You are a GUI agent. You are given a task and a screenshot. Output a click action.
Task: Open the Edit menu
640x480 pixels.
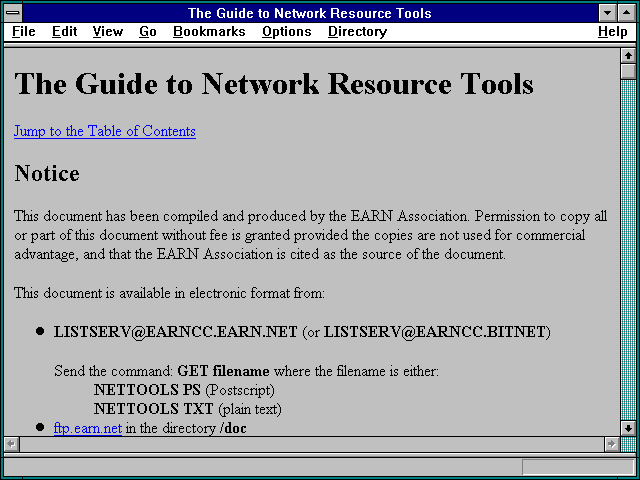pyautogui.click(x=64, y=31)
